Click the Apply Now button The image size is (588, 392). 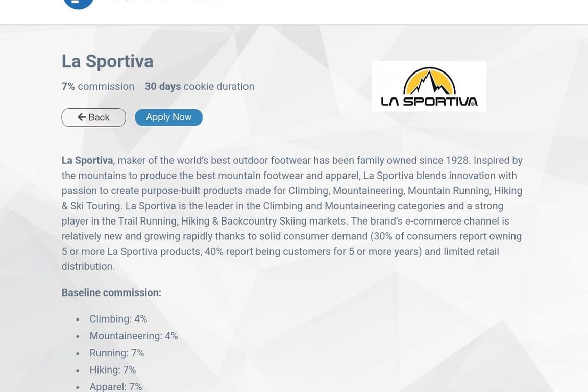tap(169, 117)
